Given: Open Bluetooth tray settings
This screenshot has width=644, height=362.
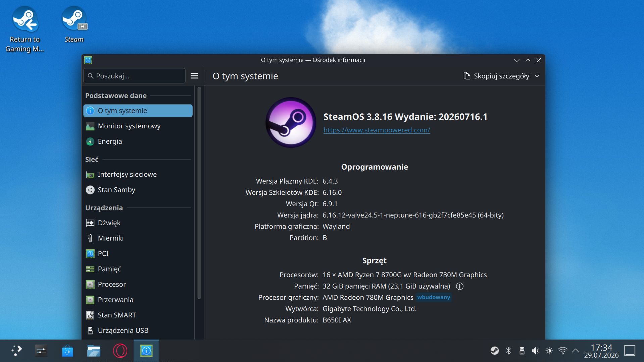Looking at the screenshot, I should [508, 351].
